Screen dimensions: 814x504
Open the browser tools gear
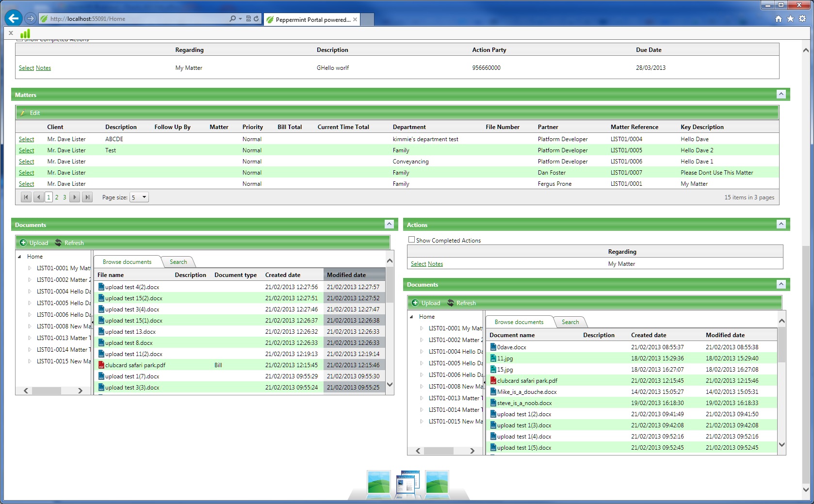802,18
